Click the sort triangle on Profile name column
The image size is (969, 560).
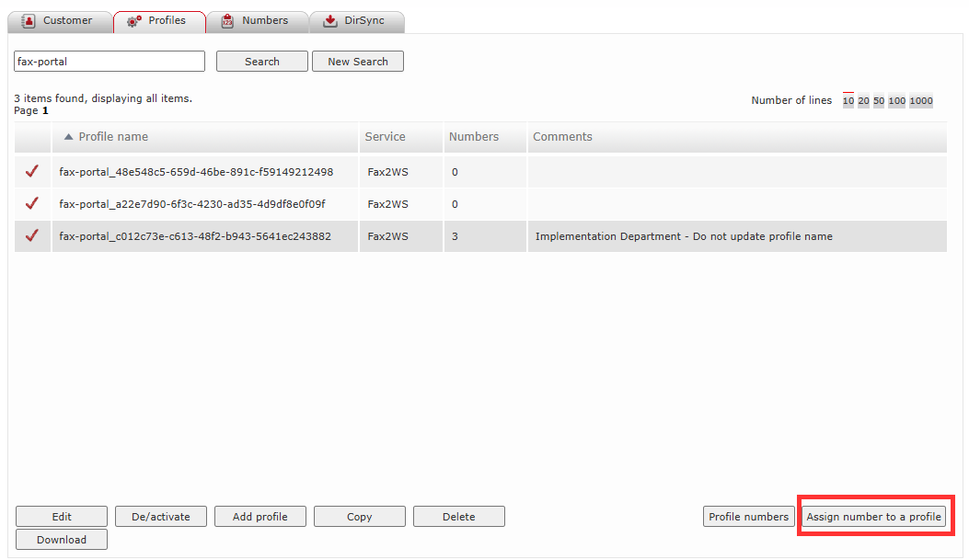pos(68,135)
